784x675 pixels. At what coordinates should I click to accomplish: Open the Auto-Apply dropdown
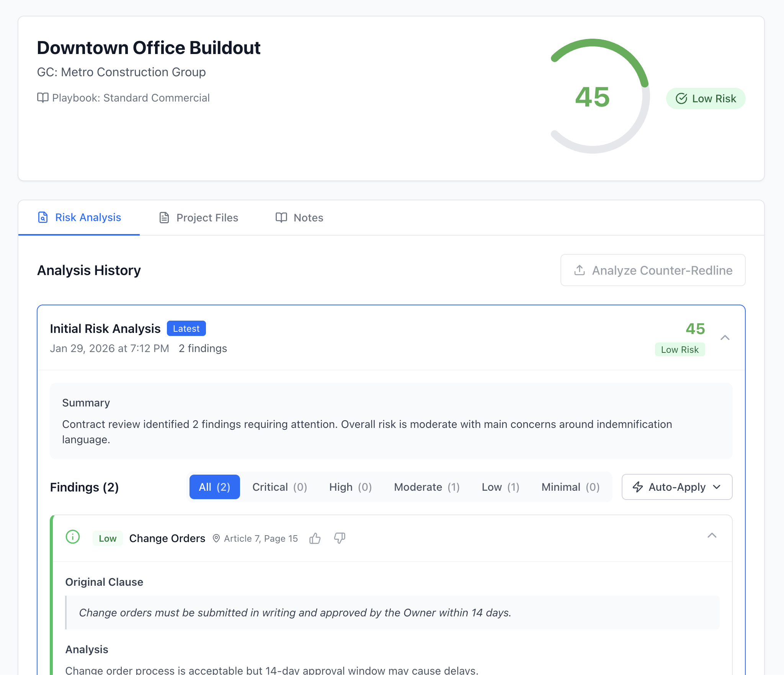(x=677, y=487)
